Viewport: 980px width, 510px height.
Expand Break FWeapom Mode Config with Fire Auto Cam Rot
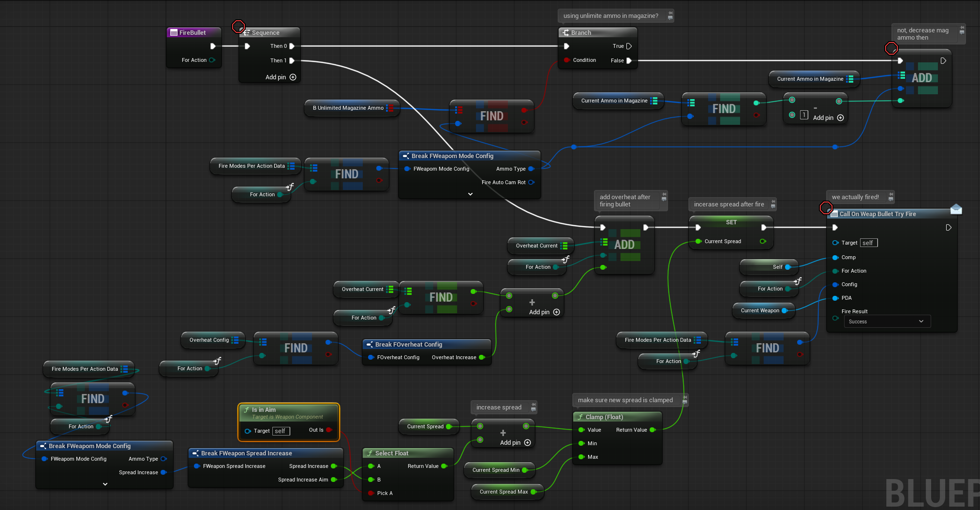click(x=470, y=194)
